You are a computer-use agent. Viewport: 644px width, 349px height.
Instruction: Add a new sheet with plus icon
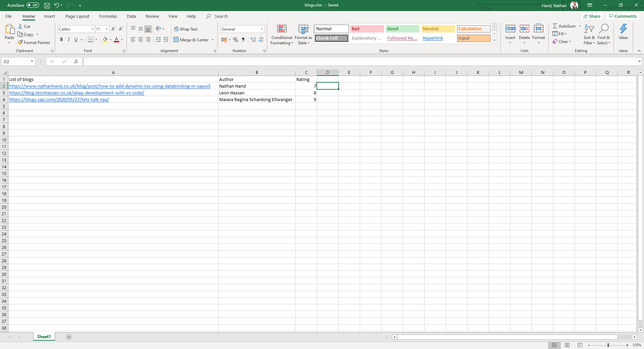pos(69,337)
